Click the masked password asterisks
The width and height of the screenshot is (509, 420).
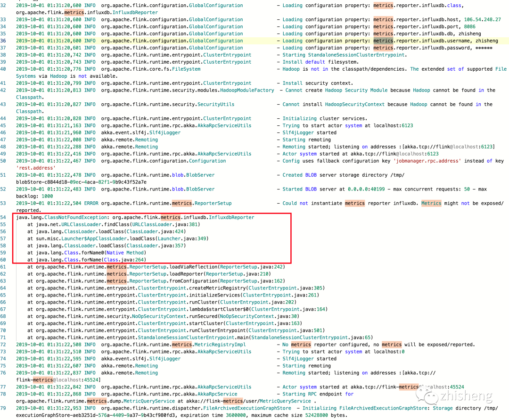[x=484, y=48]
